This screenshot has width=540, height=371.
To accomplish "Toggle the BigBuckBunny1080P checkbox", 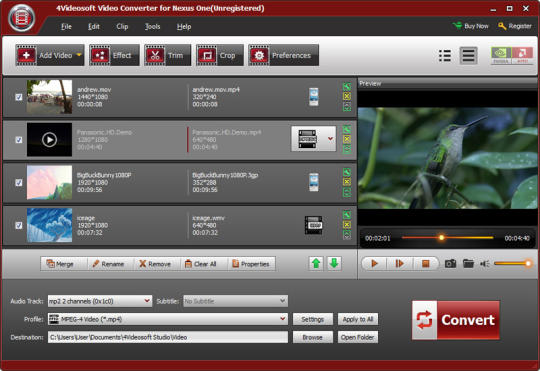I will [x=19, y=183].
